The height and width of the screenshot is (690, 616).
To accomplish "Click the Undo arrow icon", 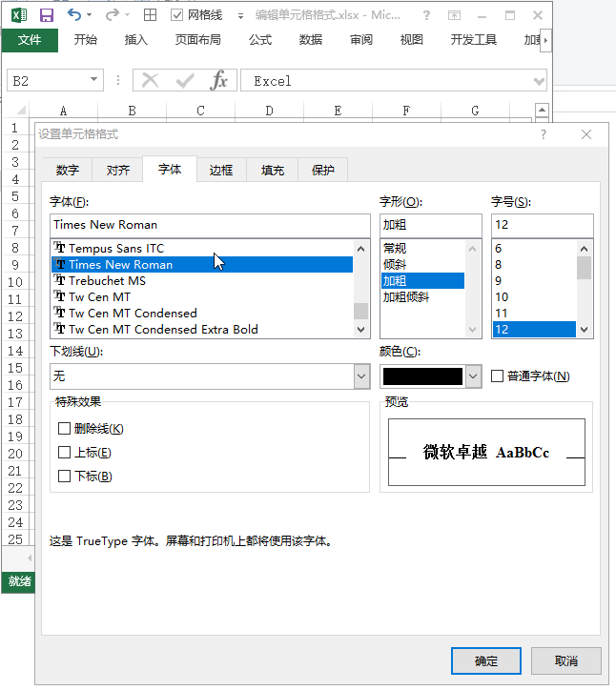I will (74, 15).
